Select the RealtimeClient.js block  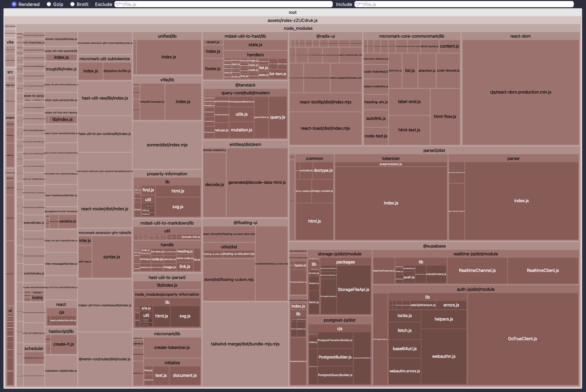[x=543, y=271]
